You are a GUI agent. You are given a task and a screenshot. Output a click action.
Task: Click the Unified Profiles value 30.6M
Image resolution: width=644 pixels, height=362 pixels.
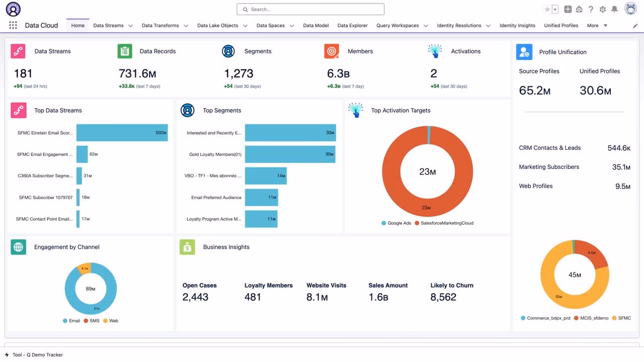595,90
